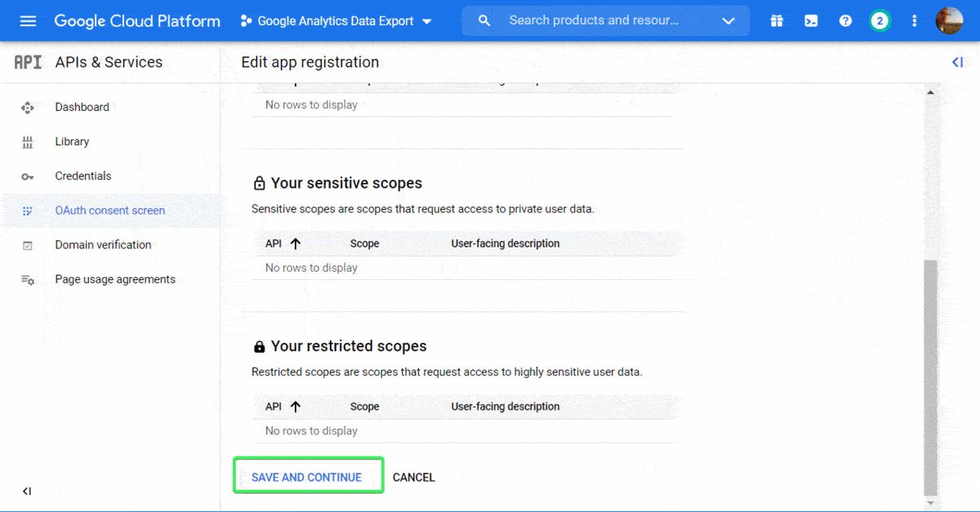Open the help question mark menu
The height and width of the screenshot is (512, 980).
point(845,20)
